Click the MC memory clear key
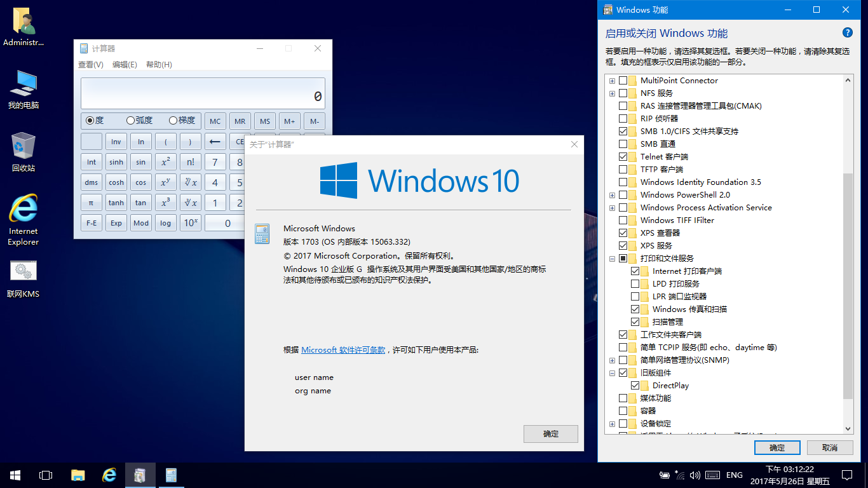 (x=215, y=121)
